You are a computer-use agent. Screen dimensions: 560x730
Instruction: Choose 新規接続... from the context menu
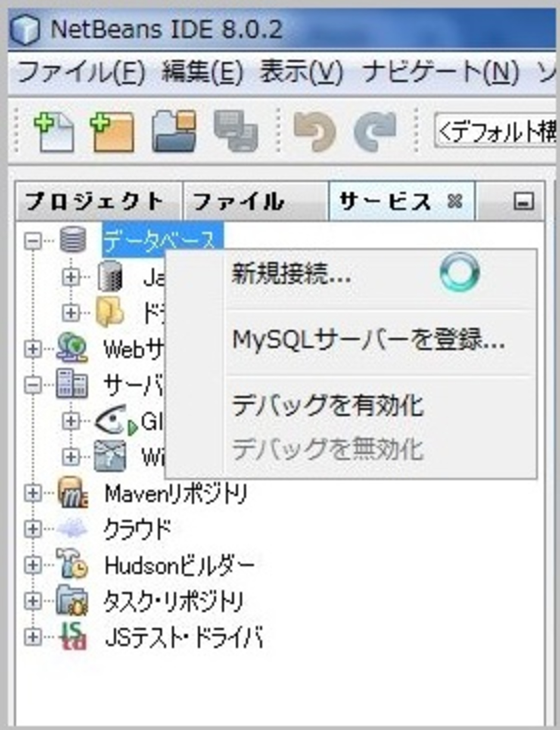352,274
